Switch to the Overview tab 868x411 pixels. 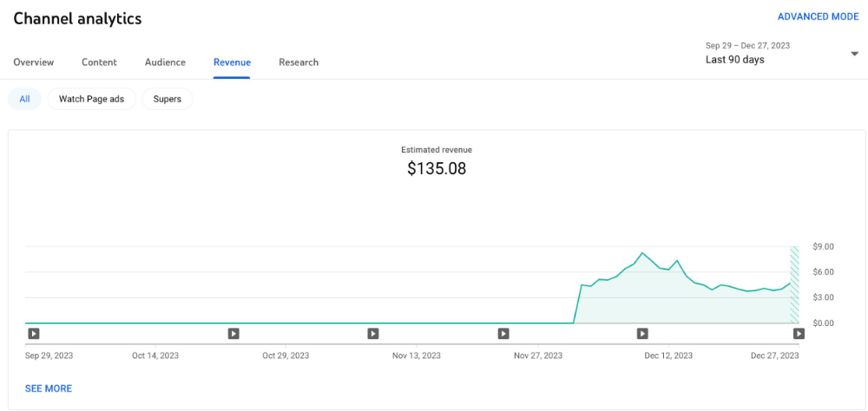[x=34, y=62]
